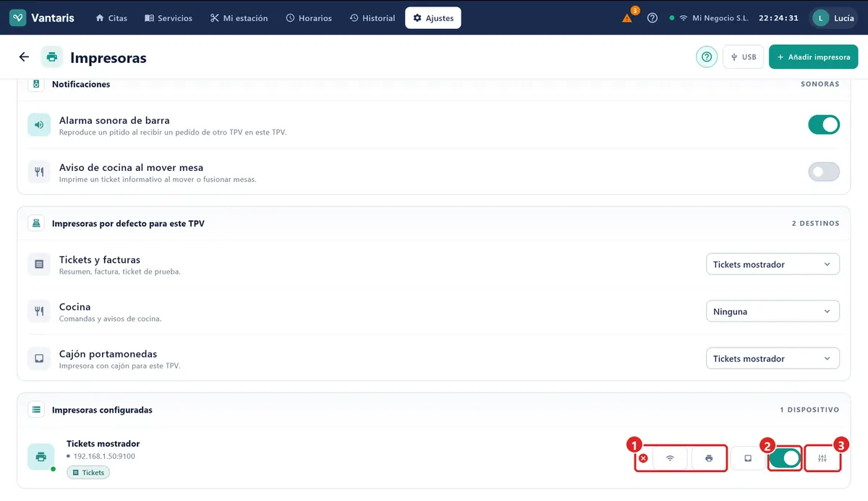Open settings sliders for Tickets mostrador
The image size is (868, 501).
pyautogui.click(x=822, y=458)
